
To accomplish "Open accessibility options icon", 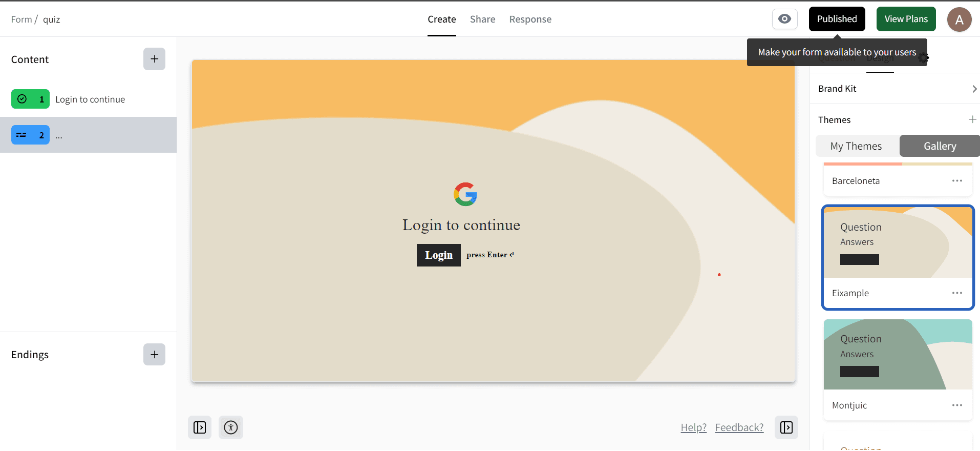I will tap(231, 427).
